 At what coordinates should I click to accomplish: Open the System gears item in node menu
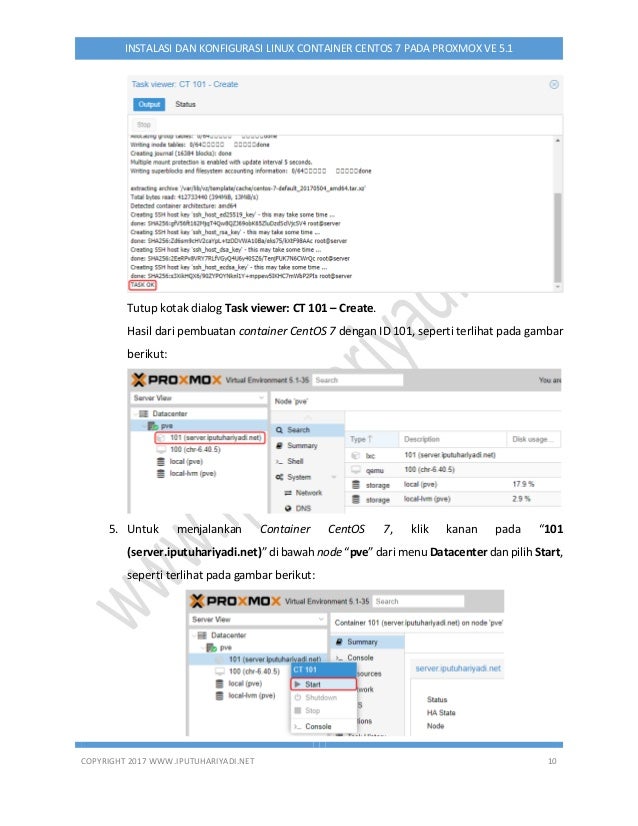coord(308,477)
